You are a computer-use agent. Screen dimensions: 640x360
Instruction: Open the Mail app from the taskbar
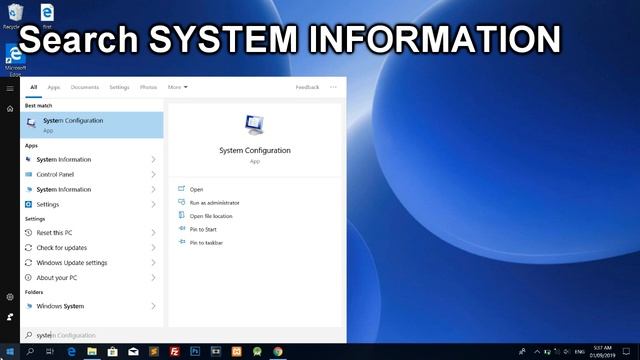[x=133, y=351]
